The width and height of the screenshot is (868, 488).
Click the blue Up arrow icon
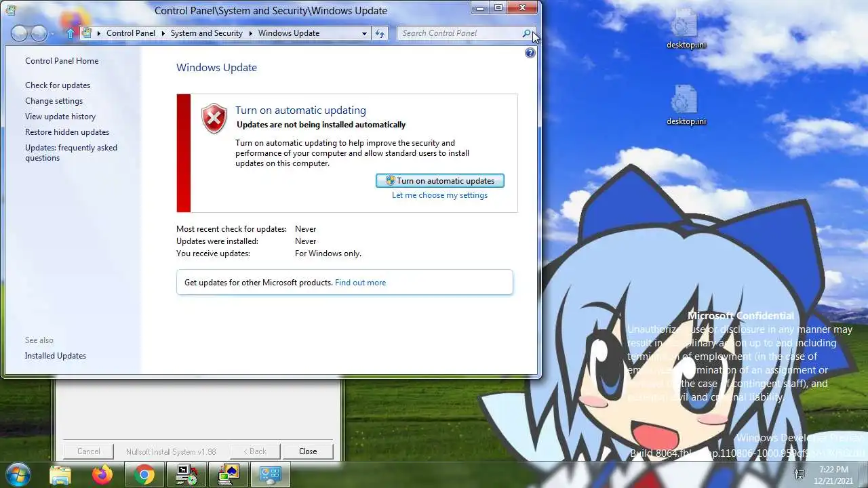pyautogui.click(x=70, y=33)
